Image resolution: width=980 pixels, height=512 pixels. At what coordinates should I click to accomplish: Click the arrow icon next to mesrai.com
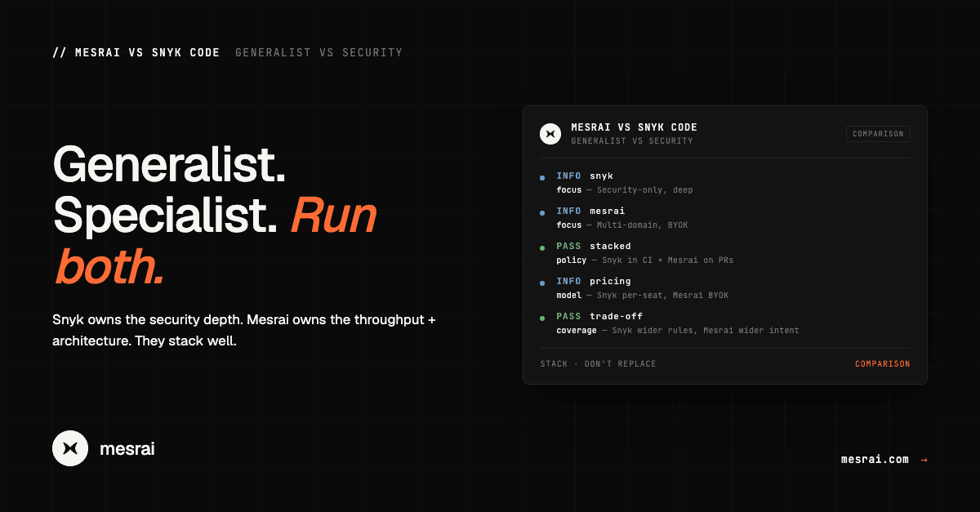pos(924,460)
